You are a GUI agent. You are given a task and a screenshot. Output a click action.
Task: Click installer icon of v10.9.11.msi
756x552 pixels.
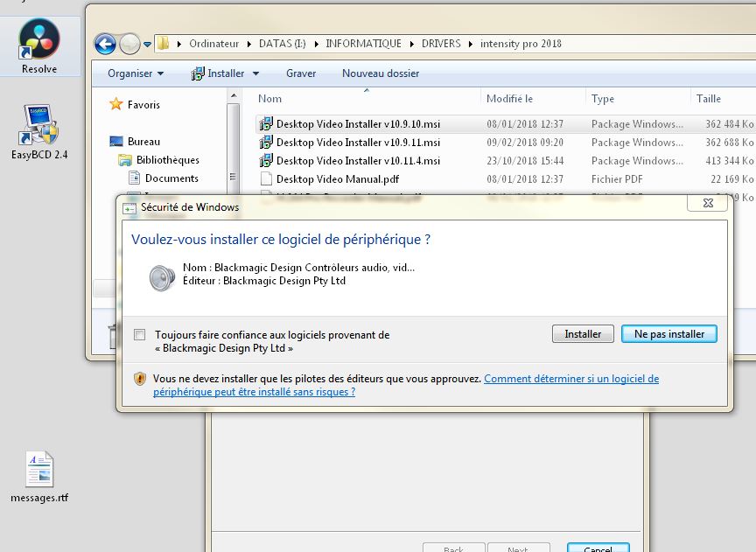[266, 143]
